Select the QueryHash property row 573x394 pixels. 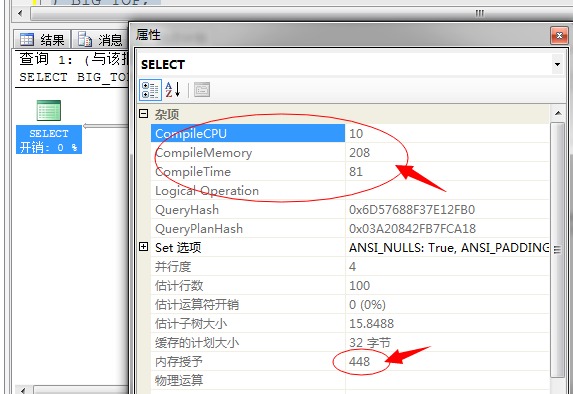point(350,209)
